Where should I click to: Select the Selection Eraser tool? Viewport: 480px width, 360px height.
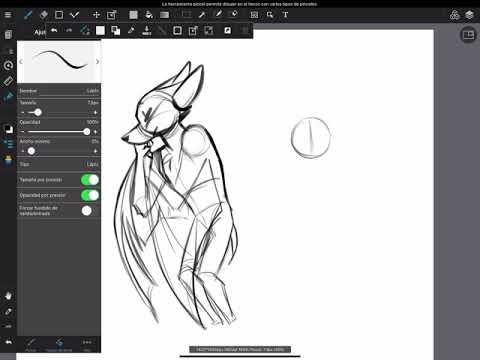tap(234, 15)
